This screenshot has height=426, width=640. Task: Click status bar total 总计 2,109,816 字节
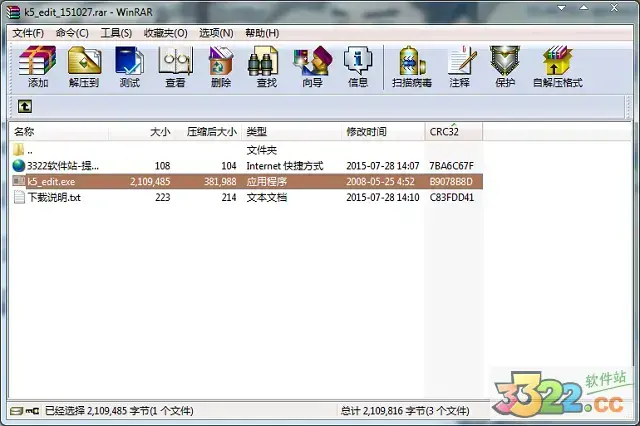pyautogui.click(x=405, y=411)
